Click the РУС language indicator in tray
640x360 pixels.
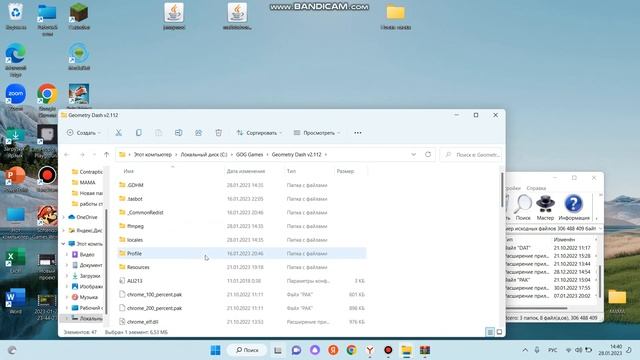[552, 350]
